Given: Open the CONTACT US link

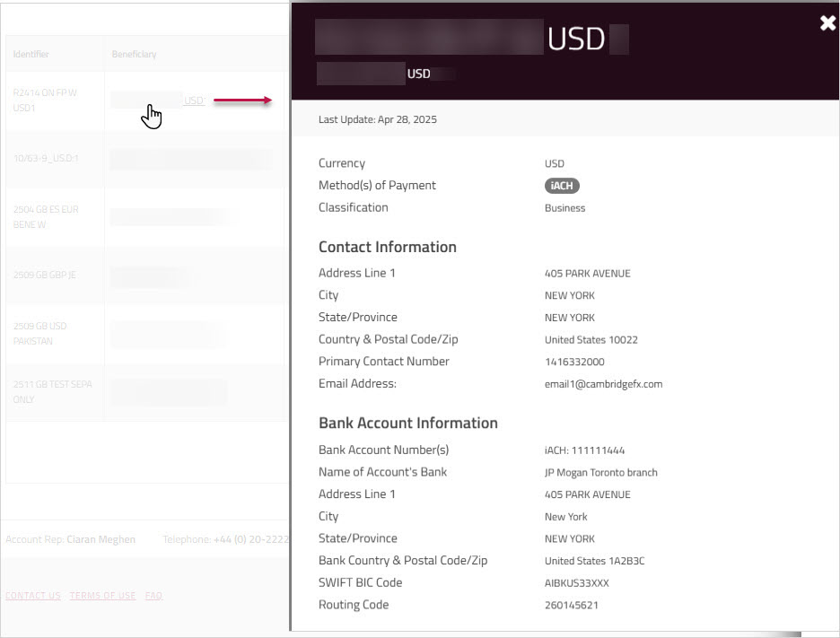Looking at the screenshot, I should point(32,595).
